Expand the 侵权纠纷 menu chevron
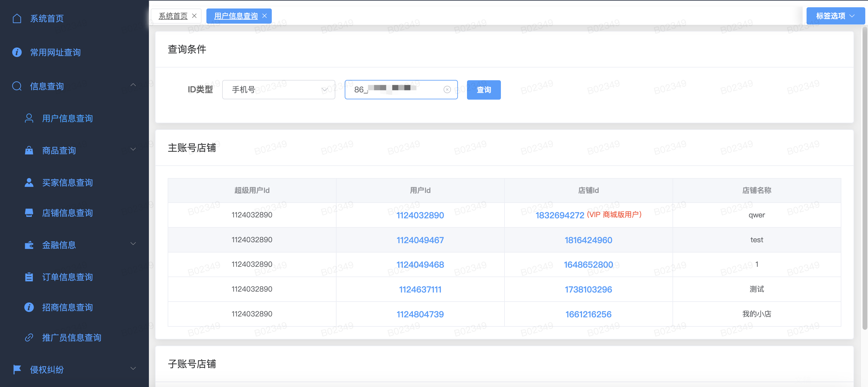Image resolution: width=868 pixels, height=387 pixels. (133, 368)
